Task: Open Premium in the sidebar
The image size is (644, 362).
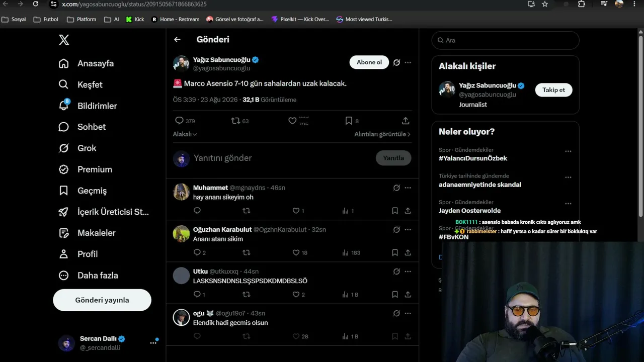Action: pos(85,169)
